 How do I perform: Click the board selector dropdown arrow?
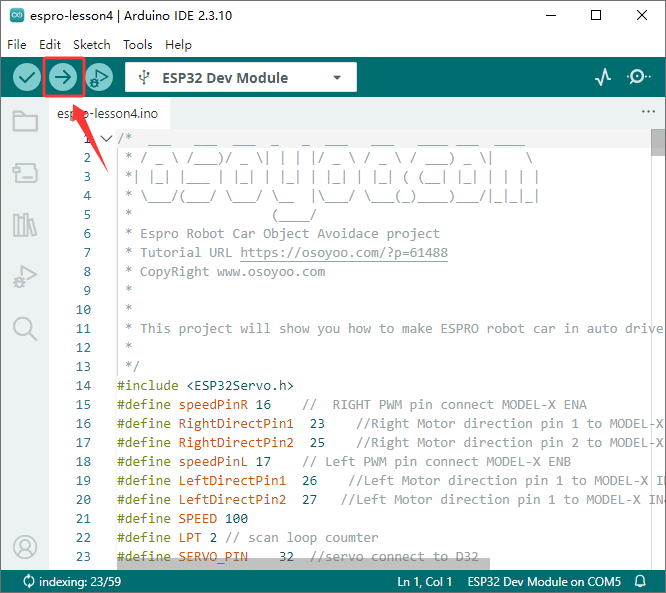click(x=337, y=78)
